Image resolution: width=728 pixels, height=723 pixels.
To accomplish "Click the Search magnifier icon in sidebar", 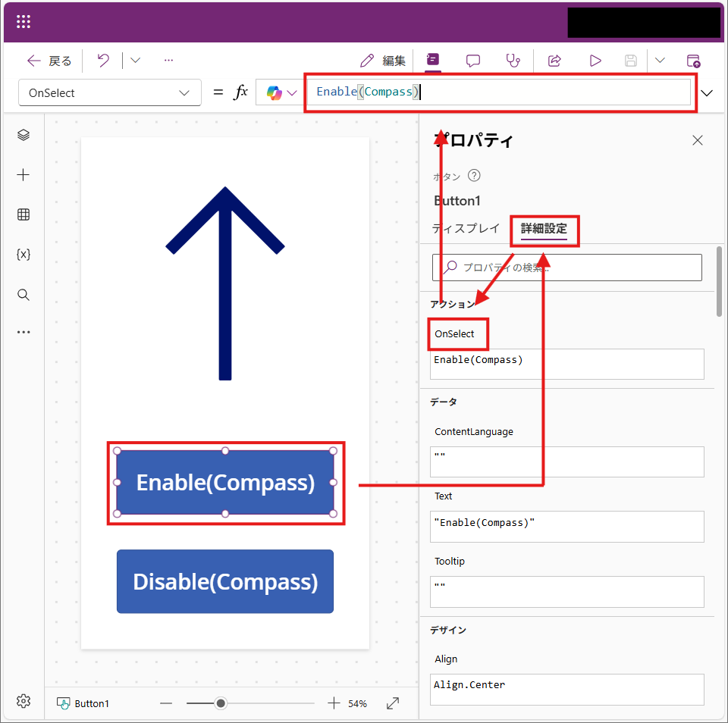I will [x=24, y=295].
